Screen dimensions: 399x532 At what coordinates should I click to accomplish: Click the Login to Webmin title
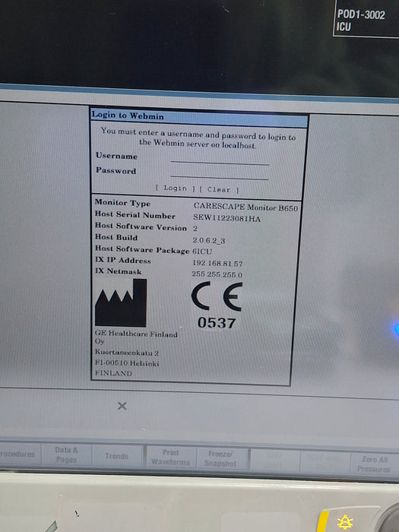pos(128,116)
